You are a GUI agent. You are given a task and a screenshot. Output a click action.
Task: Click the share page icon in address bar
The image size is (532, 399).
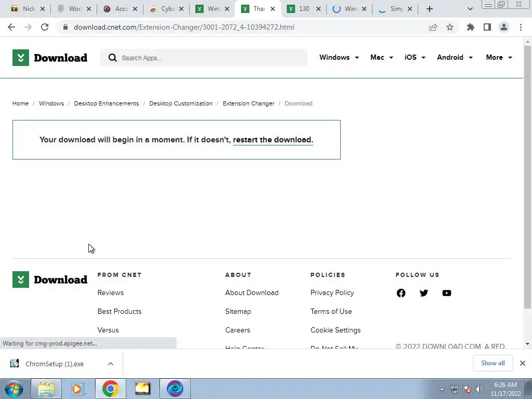pyautogui.click(x=433, y=27)
